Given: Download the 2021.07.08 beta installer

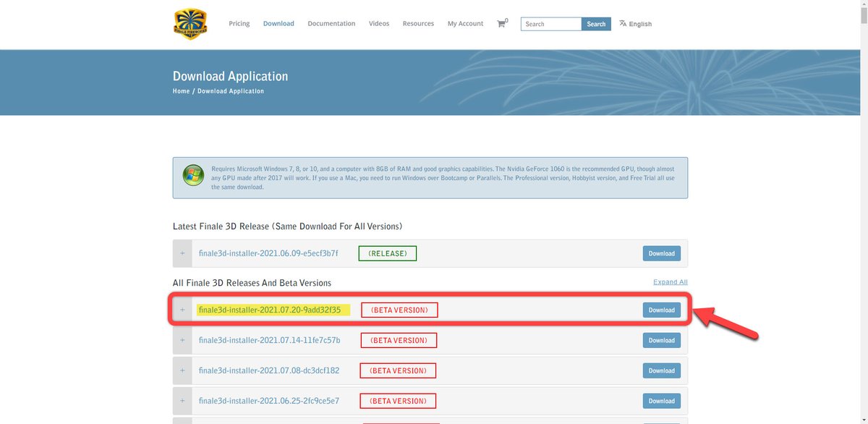Looking at the screenshot, I should [x=662, y=370].
